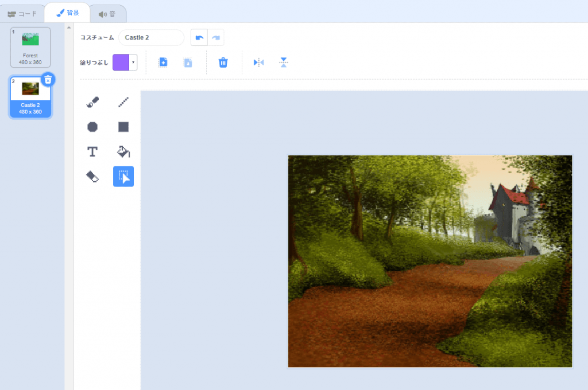The image size is (588, 390).
Task: Choose the Rectangle shape tool
Action: pyautogui.click(x=123, y=127)
